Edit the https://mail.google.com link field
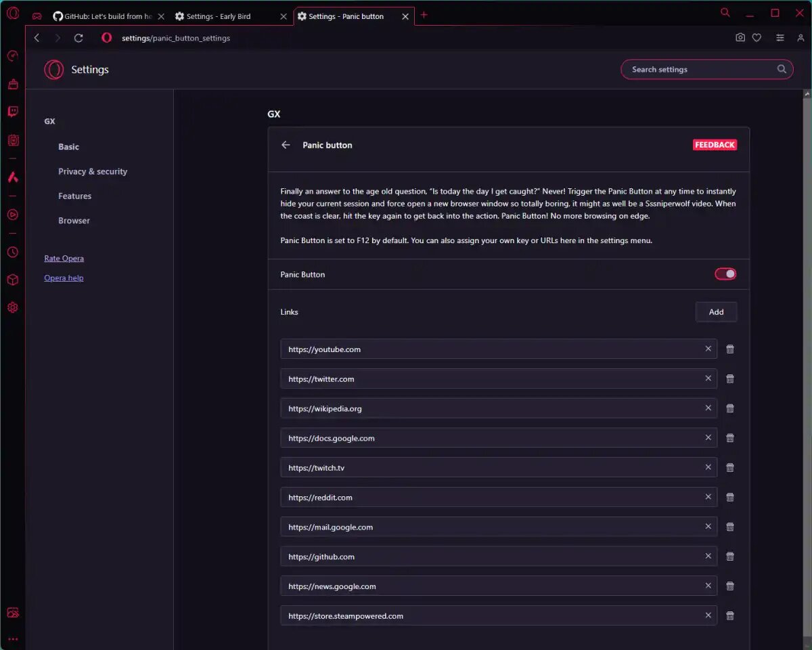Viewport: 812px width, 650px height. click(499, 527)
